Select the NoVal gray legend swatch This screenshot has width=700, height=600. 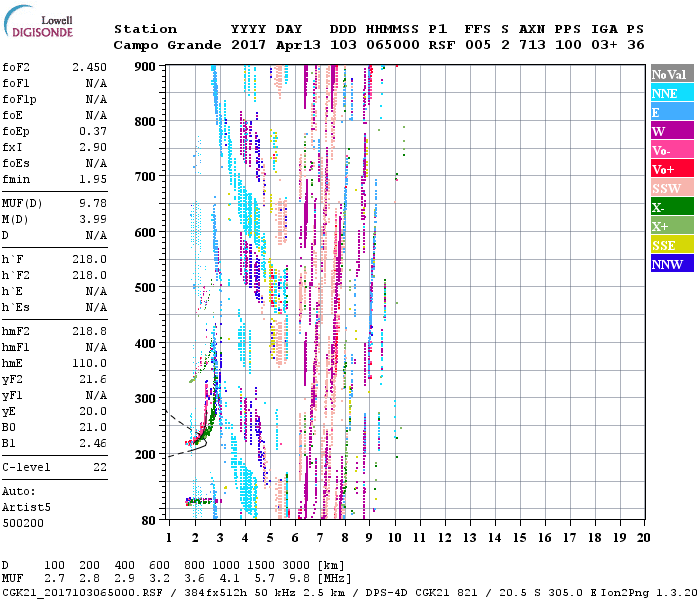click(671, 74)
